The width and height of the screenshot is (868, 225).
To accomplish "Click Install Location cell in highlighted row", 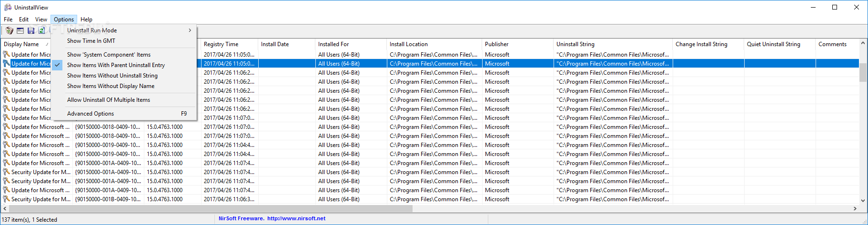I will tap(434, 64).
